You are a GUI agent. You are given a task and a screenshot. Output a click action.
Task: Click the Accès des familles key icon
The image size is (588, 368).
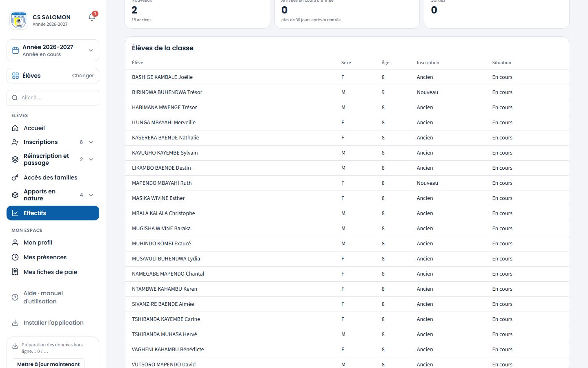(x=15, y=177)
